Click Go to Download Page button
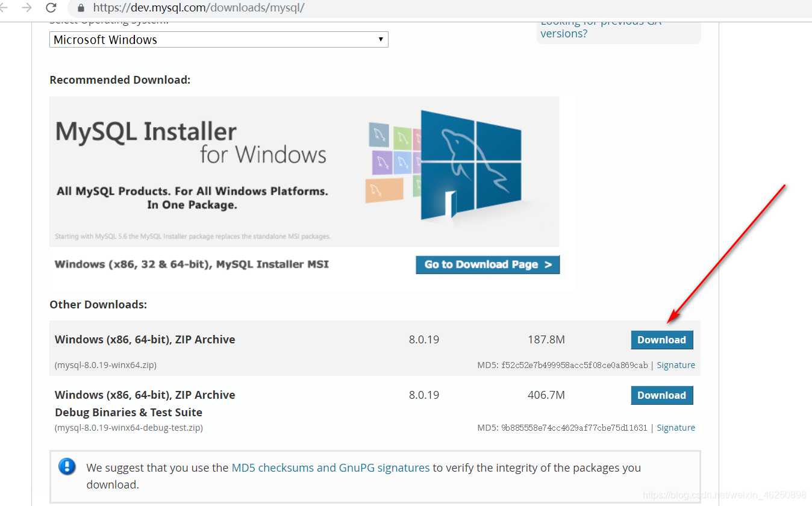 487,264
